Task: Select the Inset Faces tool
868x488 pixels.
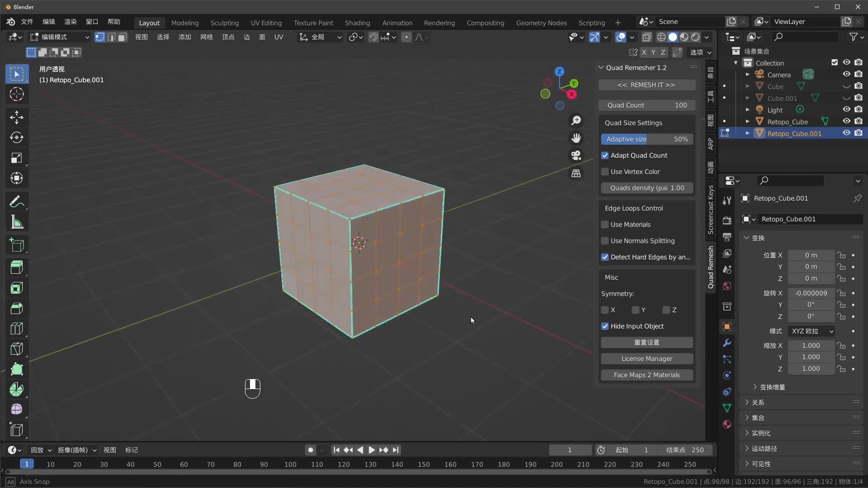Action: point(17,288)
